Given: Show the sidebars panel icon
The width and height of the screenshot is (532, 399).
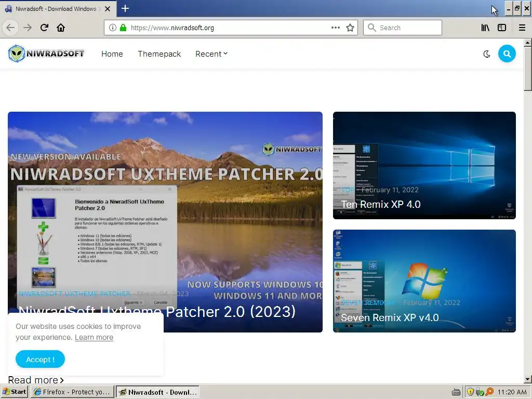Looking at the screenshot, I should pos(502,28).
